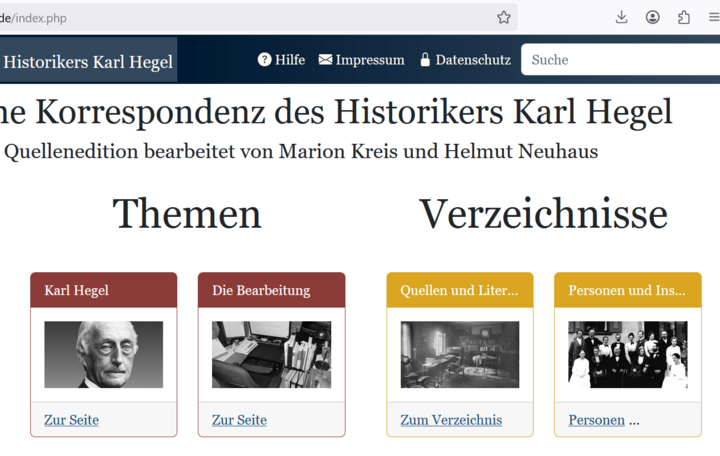
Task: Click the Karl Hegel portrait thumbnail
Action: point(103,354)
